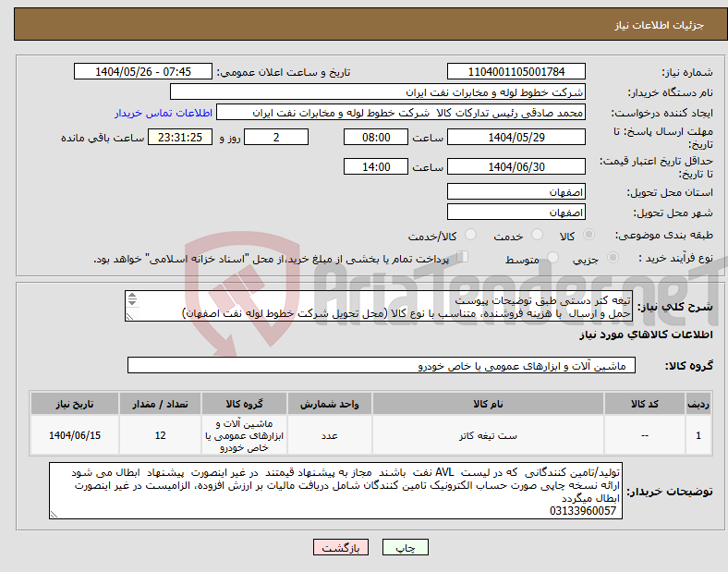Select the کالا/خدمت radio button
This screenshot has height=572, width=728.
471,235
